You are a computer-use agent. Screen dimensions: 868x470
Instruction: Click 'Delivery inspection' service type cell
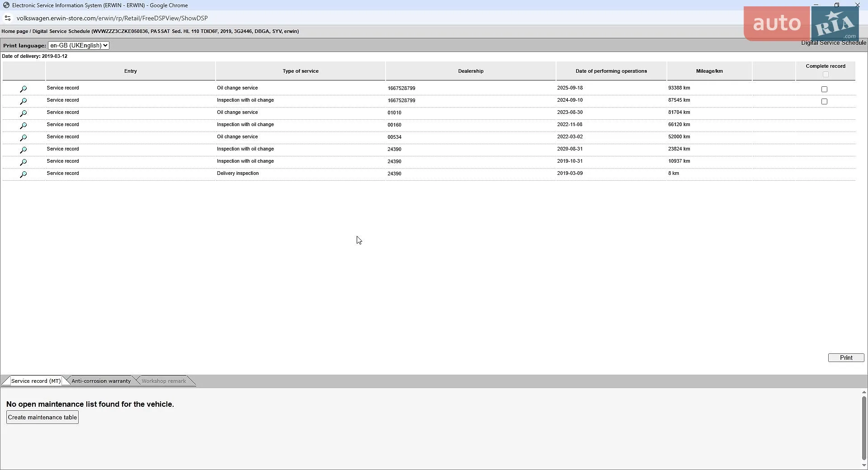pyautogui.click(x=238, y=173)
